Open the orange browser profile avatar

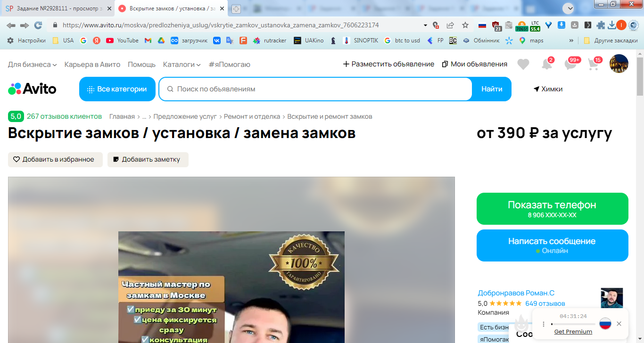tap(621, 25)
